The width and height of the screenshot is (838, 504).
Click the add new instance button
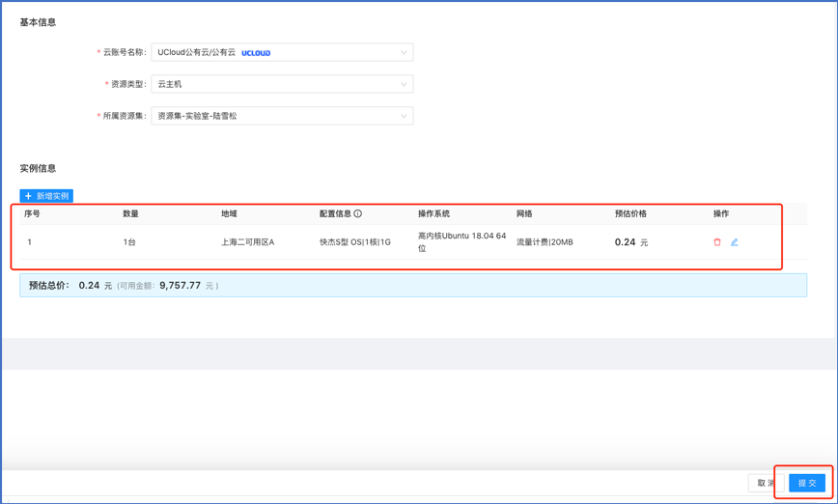click(46, 196)
